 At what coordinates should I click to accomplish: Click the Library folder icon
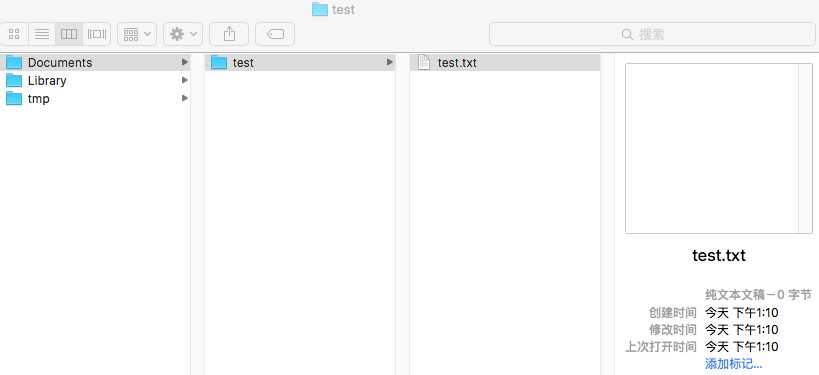point(14,80)
